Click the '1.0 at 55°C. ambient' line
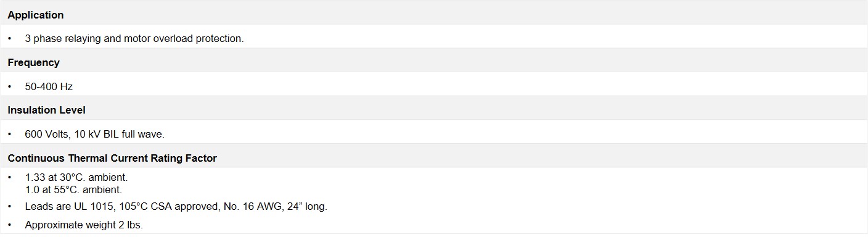Screen dimensions: 868x237 [x=73, y=189]
